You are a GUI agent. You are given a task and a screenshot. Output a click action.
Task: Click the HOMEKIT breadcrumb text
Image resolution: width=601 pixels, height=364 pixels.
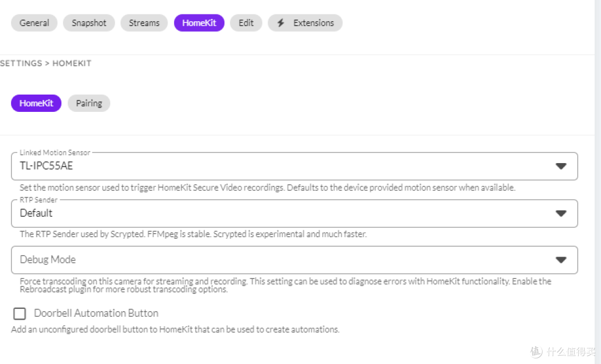(72, 63)
